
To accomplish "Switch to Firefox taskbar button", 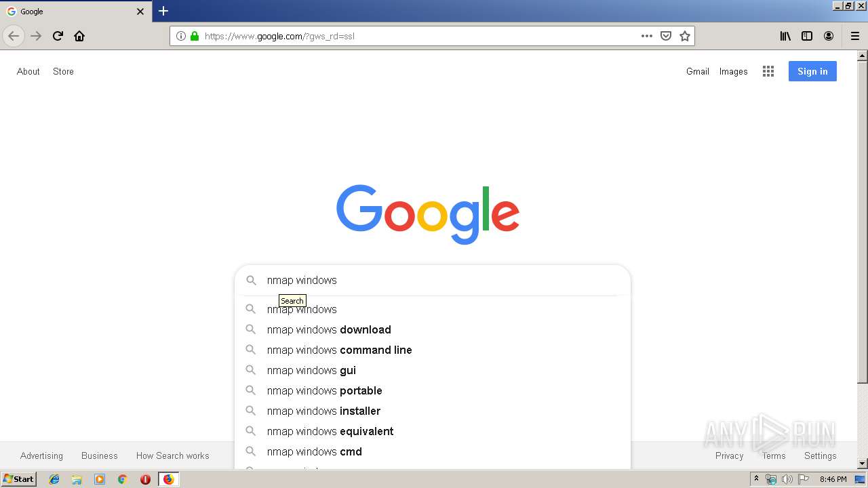I will [x=168, y=479].
